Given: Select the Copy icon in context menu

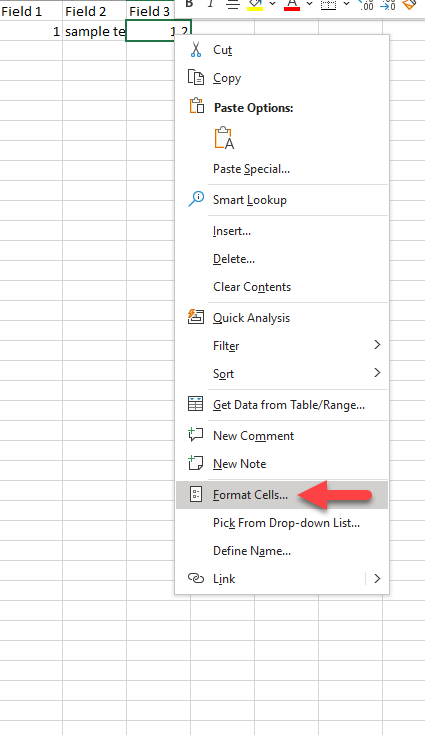Looking at the screenshot, I should coord(196,77).
